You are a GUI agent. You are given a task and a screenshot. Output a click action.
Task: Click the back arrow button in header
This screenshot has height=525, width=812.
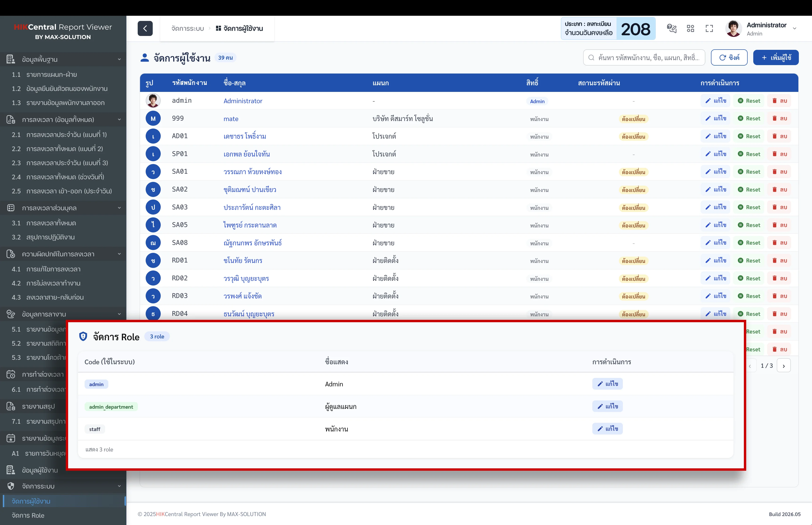[145, 28]
